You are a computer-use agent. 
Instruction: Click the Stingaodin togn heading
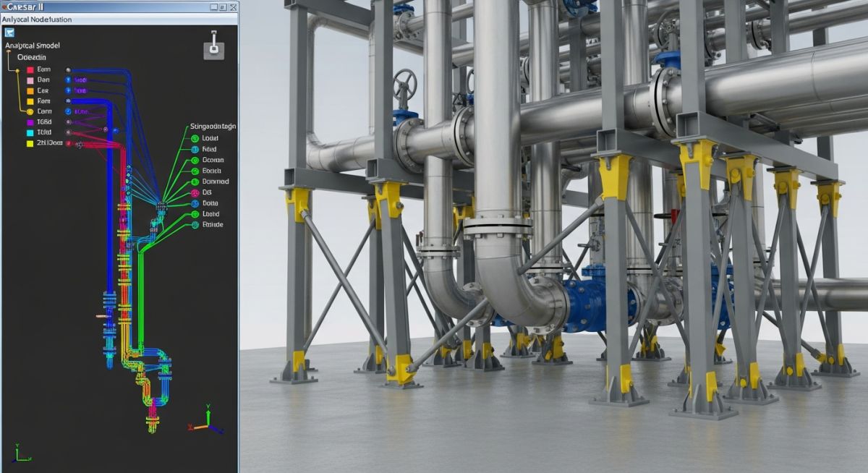[212, 126]
